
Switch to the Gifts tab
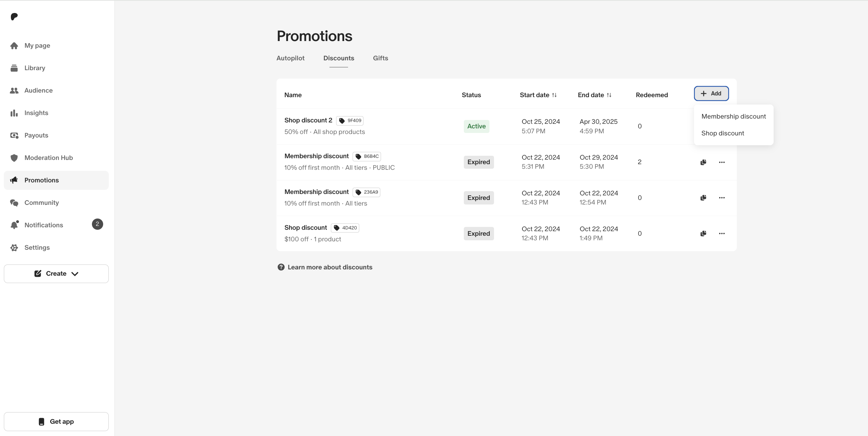point(380,58)
